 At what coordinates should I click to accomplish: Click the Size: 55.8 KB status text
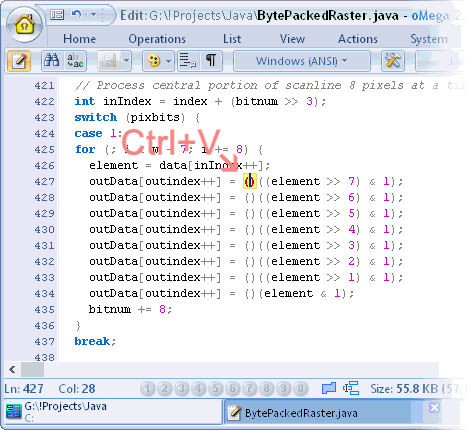tap(404, 389)
